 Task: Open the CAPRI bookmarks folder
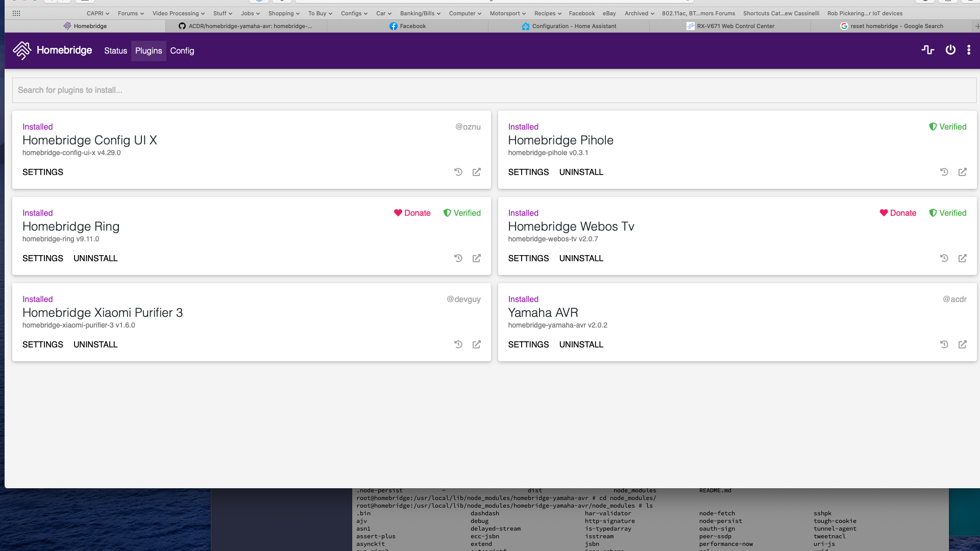pos(98,13)
